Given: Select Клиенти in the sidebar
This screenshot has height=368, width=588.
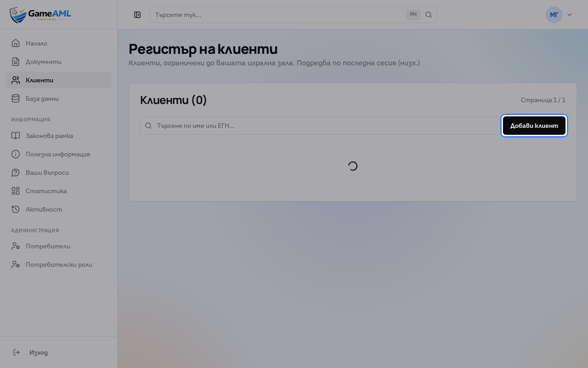Looking at the screenshot, I should pyautogui.click(x=58, y=80).
